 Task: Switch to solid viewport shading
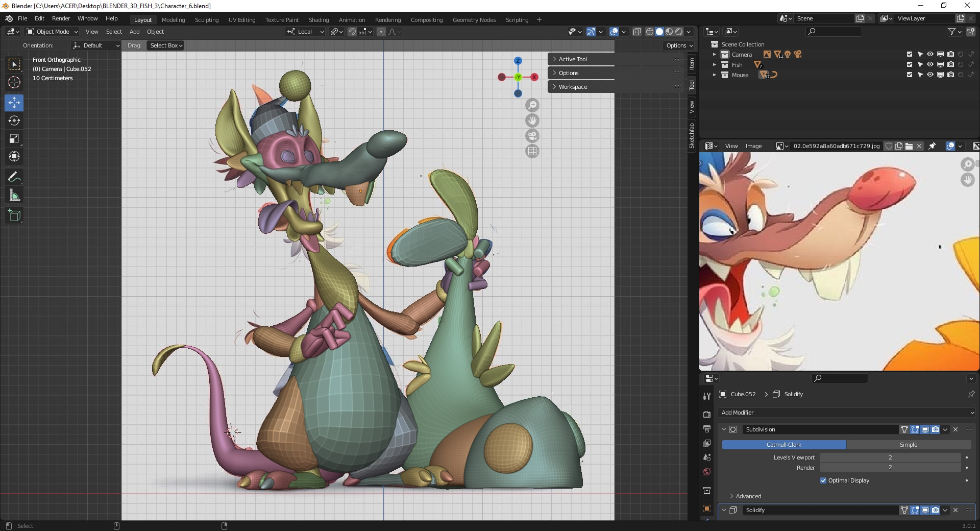(659, 32)
